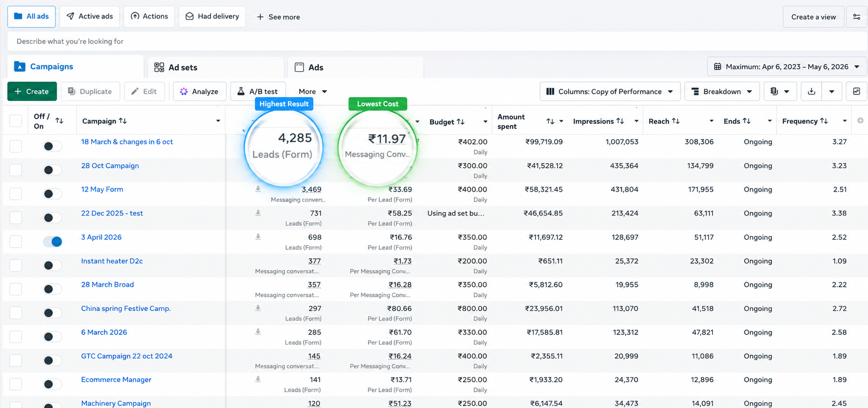Click the filter settings icon beside Create a view
Image resolution: width=868 pixels, height=408 pixels.
(x=857, y=17)
